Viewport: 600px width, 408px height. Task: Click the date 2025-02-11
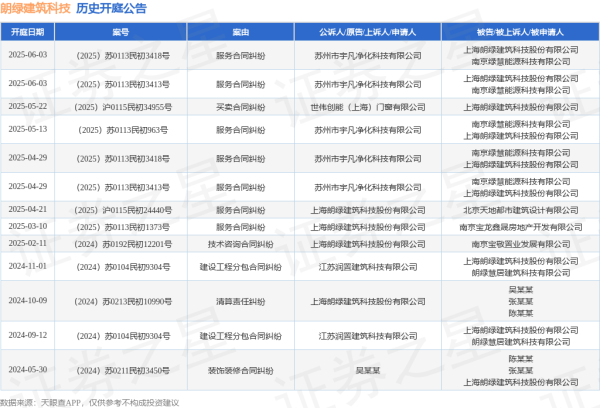[x=28, y=243]
